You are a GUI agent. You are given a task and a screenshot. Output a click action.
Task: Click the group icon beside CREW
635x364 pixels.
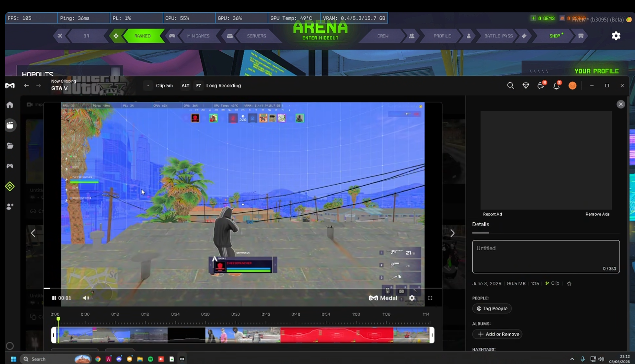[x=411, y=36]
